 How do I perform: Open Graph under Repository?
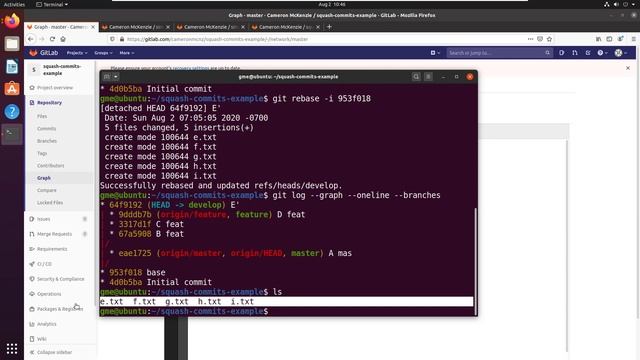pyautogui.click(x=44, y=178)
